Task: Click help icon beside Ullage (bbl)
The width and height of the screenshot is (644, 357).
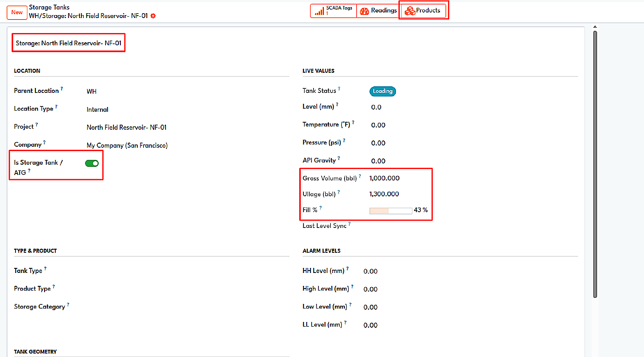Action: 339,192
